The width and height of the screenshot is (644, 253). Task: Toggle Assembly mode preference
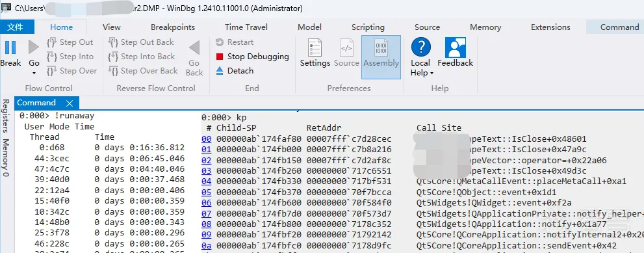point(381,57)
